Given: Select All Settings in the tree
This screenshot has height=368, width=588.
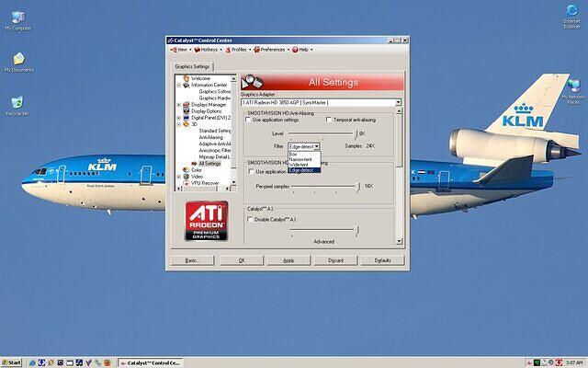Looking at the screenshot, I should [209, 164].
